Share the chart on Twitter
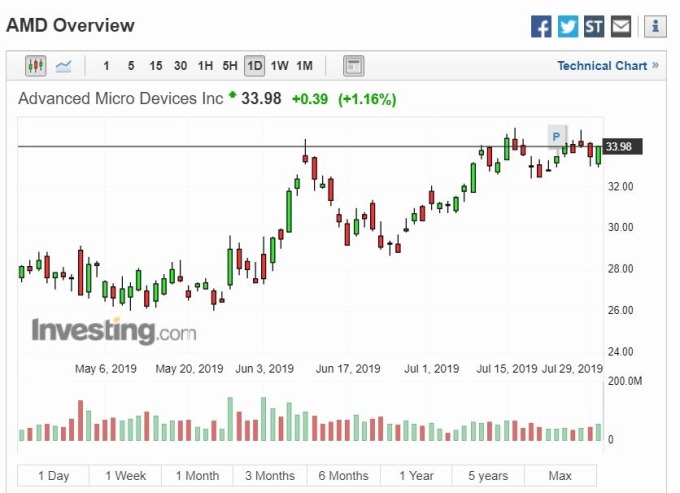680x493 pixels. coord(567,27)
